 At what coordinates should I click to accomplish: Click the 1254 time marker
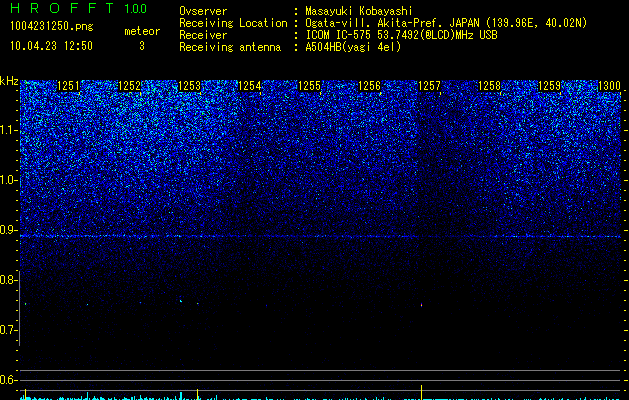(250, 86)
